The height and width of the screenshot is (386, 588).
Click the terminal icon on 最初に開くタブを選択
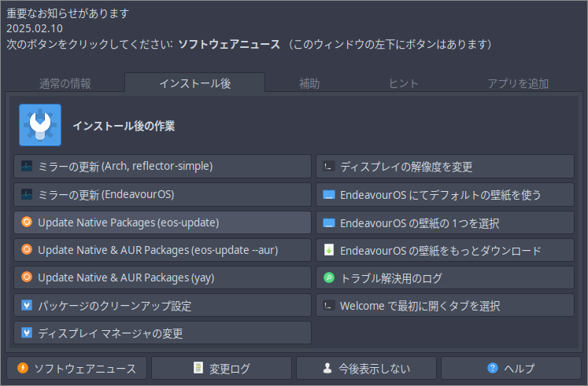pos(329,306)
